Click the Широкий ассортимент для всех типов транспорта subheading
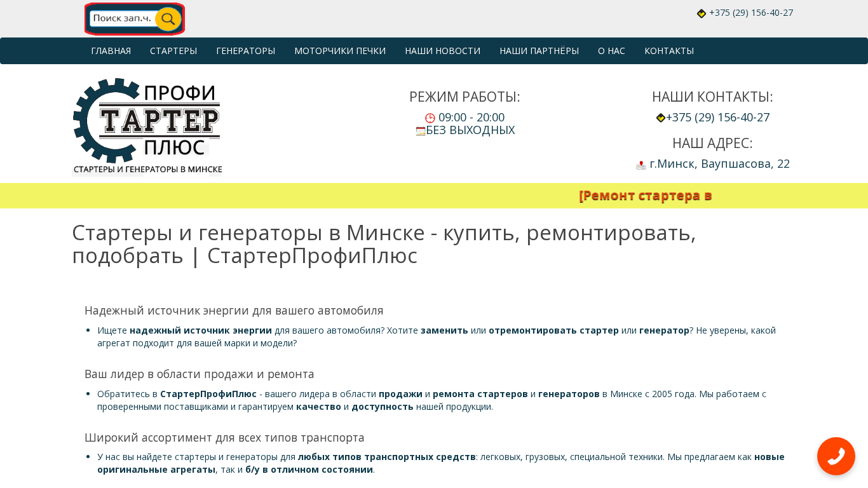 point(224,438)
